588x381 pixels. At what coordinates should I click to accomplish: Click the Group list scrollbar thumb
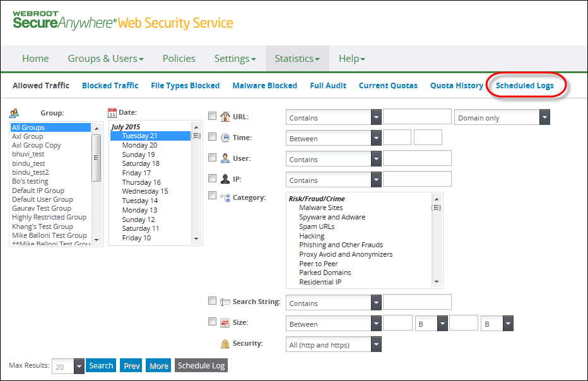tap(97, 158)
